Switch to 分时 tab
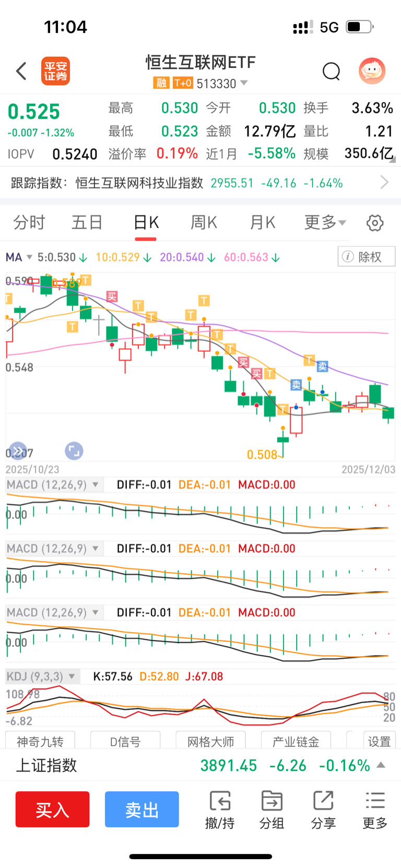This screenshot has height=868, width=401. tap(29, 223)
